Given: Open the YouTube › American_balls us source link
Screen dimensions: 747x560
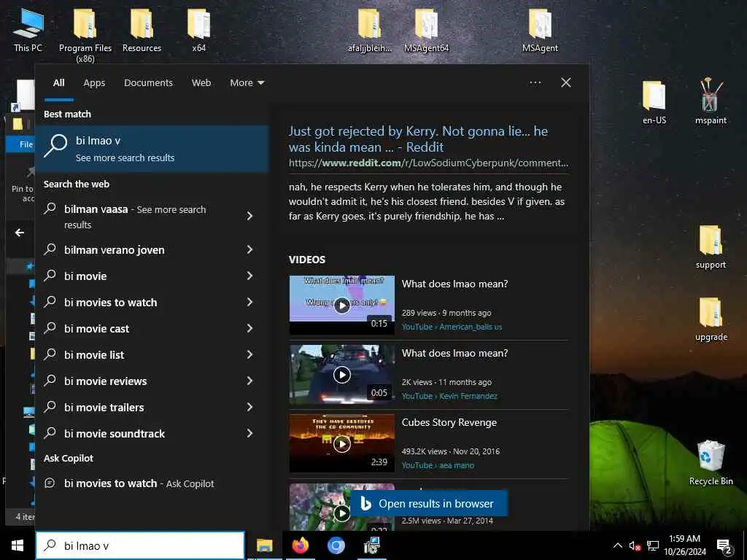Looking at the screenshot, I should [x=452, y=327].
